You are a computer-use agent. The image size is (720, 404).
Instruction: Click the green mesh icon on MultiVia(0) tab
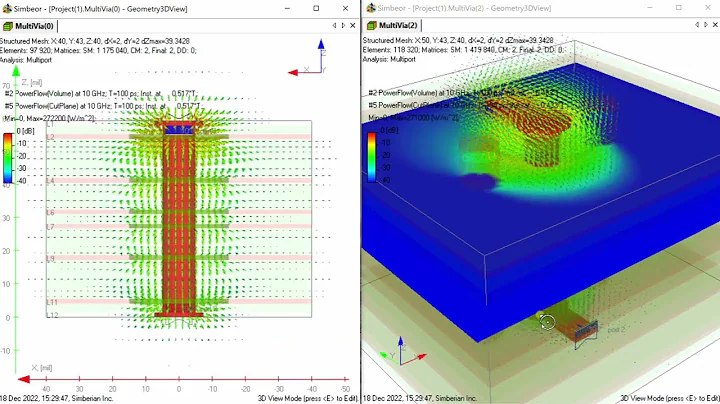pyautogui.click(x=8, y=26)
